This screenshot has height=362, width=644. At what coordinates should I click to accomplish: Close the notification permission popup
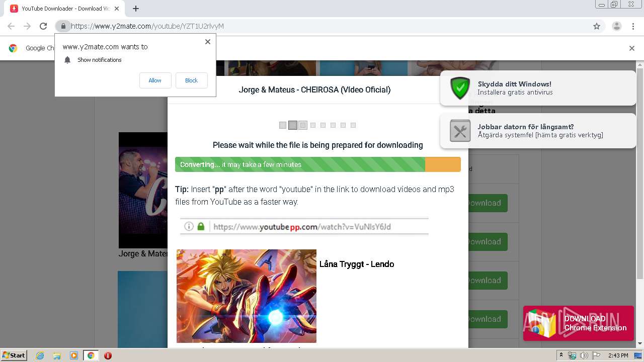208,42
